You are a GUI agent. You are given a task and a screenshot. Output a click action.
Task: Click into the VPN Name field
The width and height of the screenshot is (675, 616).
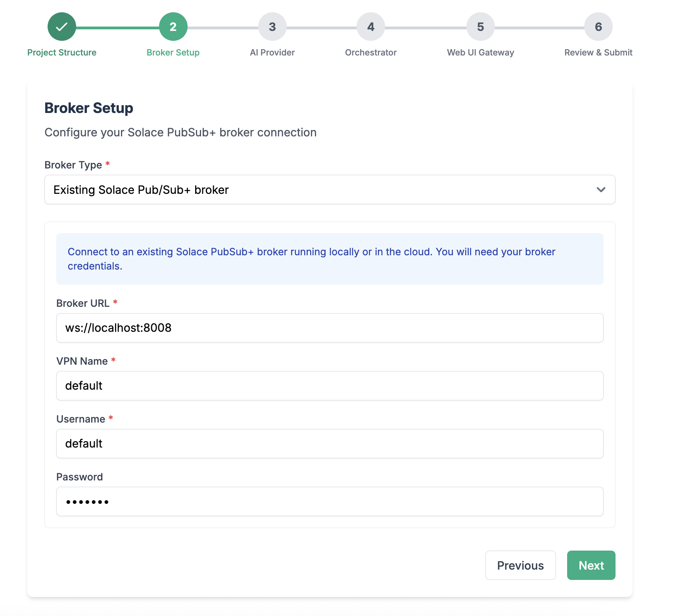point(330,386)
